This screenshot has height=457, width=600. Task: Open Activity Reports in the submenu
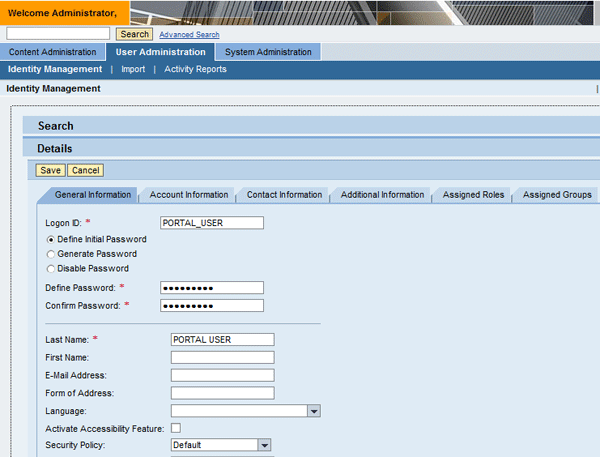[x=195, y=69]
